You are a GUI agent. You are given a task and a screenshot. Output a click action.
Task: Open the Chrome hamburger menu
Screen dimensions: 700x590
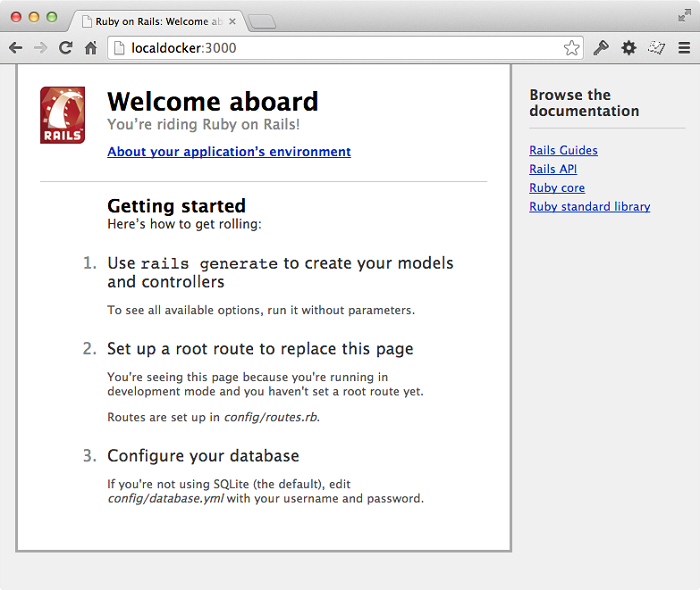click(684, 47)
